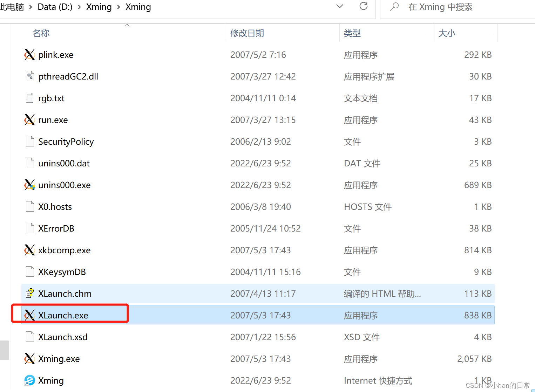This screenshot has width=535, height=392.
Task: Select the run.exe file icon
Action: coord(30,119)
